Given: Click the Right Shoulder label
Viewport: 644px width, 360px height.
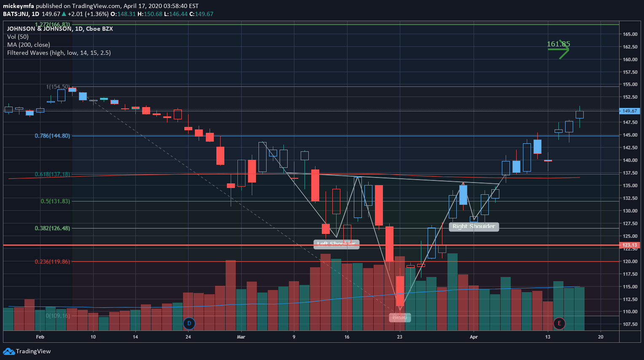Looking at the screenshot, I should pyautogui.click(x=474, y=226).
